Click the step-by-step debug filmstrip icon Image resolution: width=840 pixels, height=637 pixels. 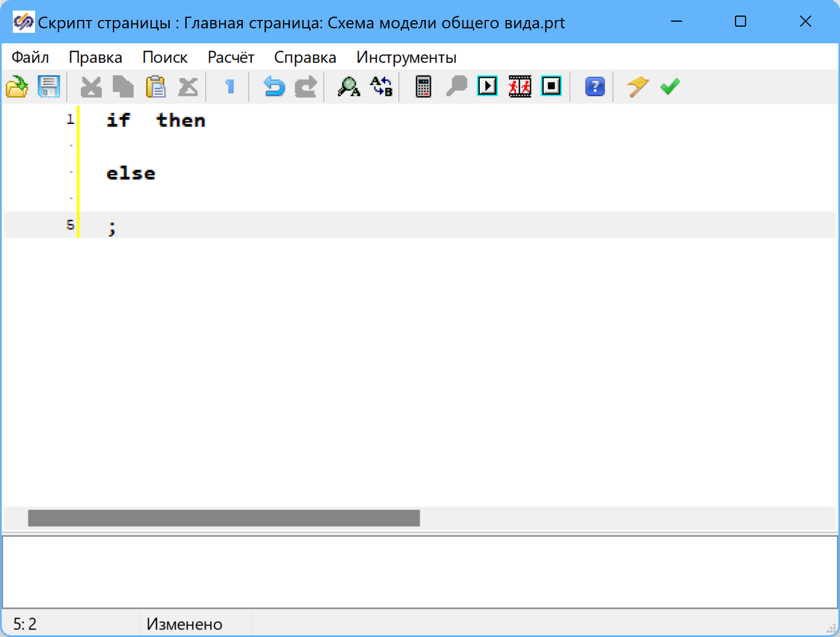click(x=520, y=86)
